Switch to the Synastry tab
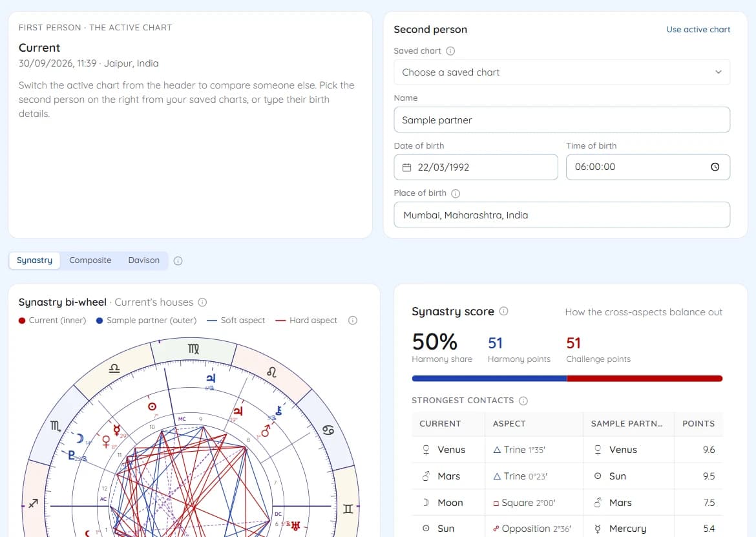 [34, 260]
